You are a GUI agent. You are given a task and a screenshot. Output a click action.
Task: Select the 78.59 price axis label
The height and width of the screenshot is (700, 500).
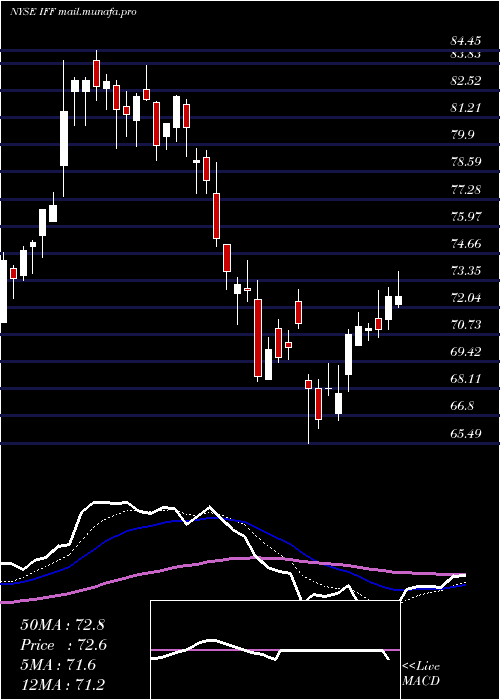click(465, 162)
